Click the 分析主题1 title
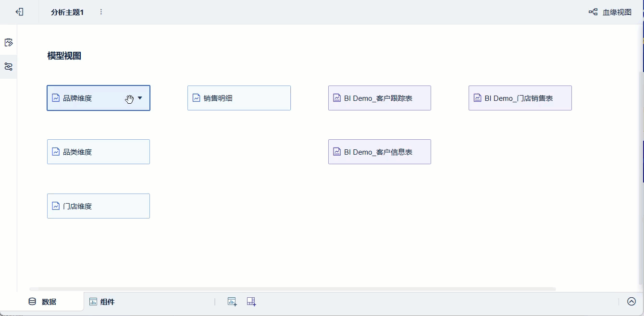The height and width of the screenshot is (316, 644). coord(67,12)
